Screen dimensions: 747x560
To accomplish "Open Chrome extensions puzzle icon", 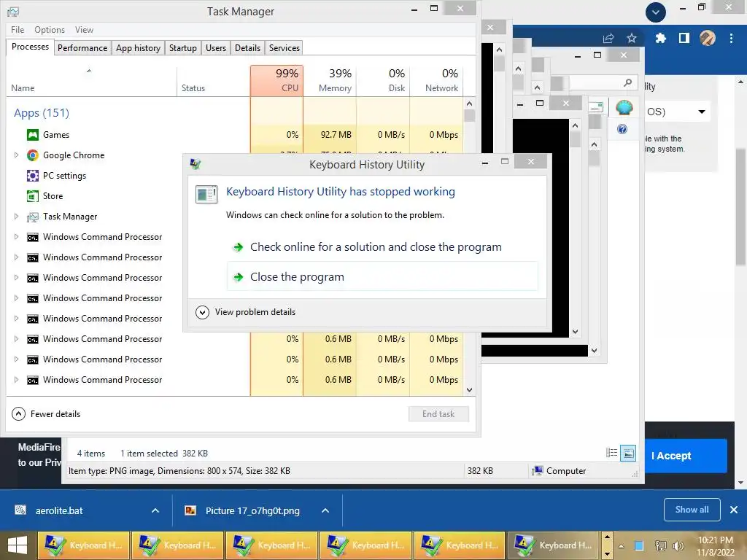I will pos(660,38).
